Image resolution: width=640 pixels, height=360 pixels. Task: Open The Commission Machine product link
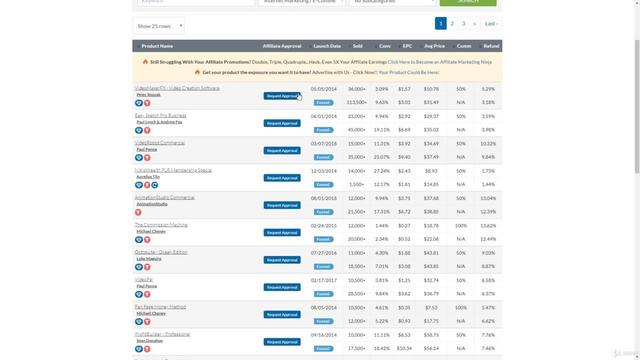(161, 225)
